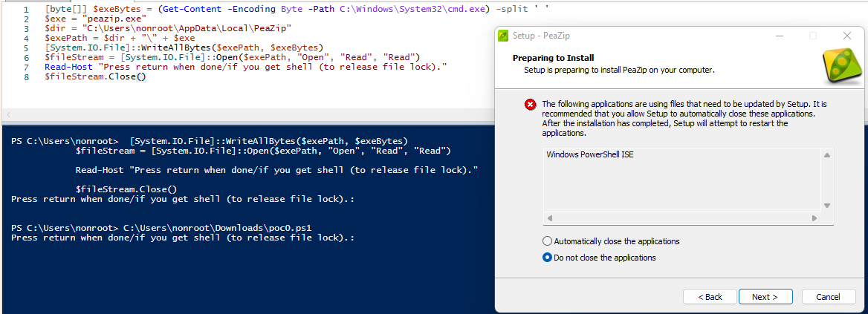The width and height of the screenshot is (868, 314).
Task: Select 'Do not close the applications' option
Action: (x=600, y=258)
